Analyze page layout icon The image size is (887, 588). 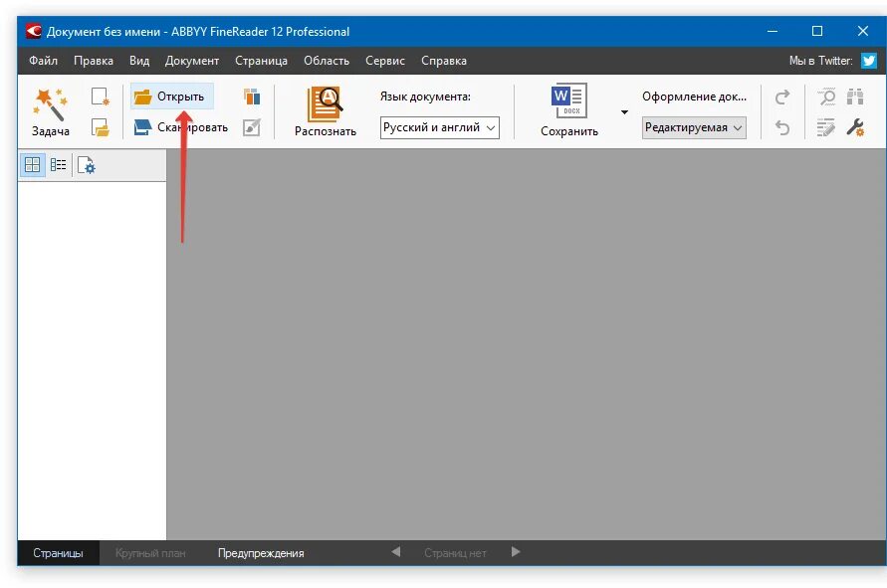tap(252, 97)
